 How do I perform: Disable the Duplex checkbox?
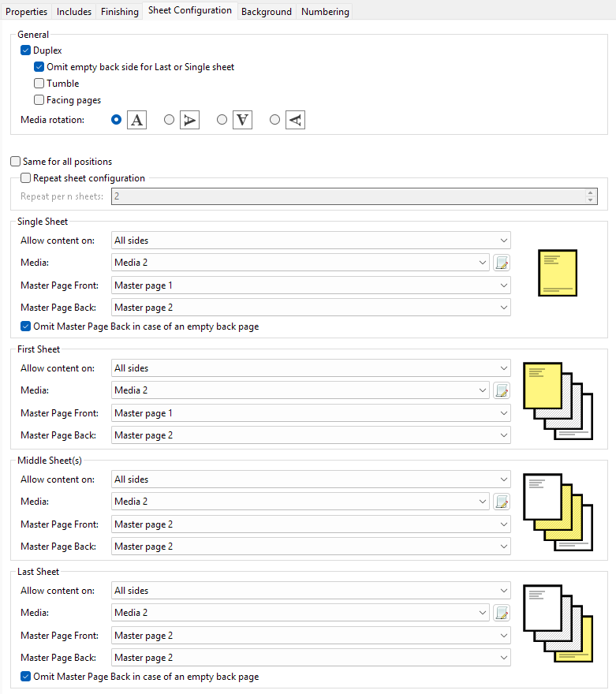point(26,50)
